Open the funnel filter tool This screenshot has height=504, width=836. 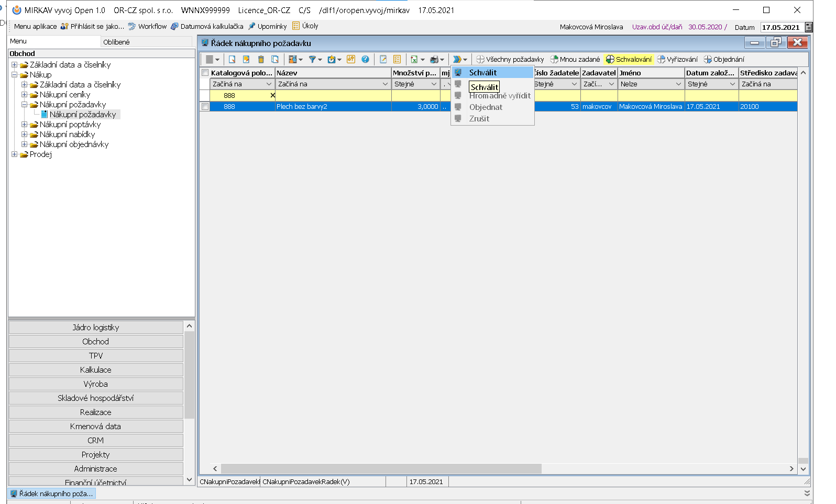tap(313, 60)
